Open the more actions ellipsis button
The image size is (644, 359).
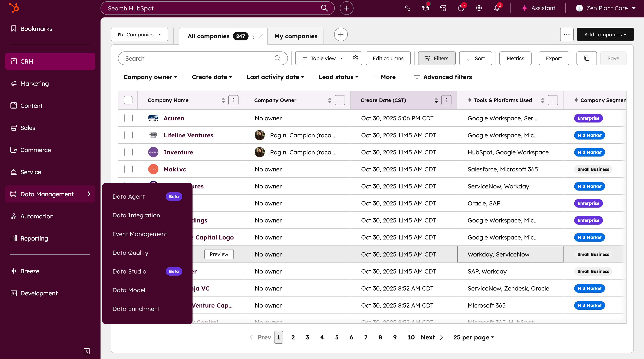[566, 34]
